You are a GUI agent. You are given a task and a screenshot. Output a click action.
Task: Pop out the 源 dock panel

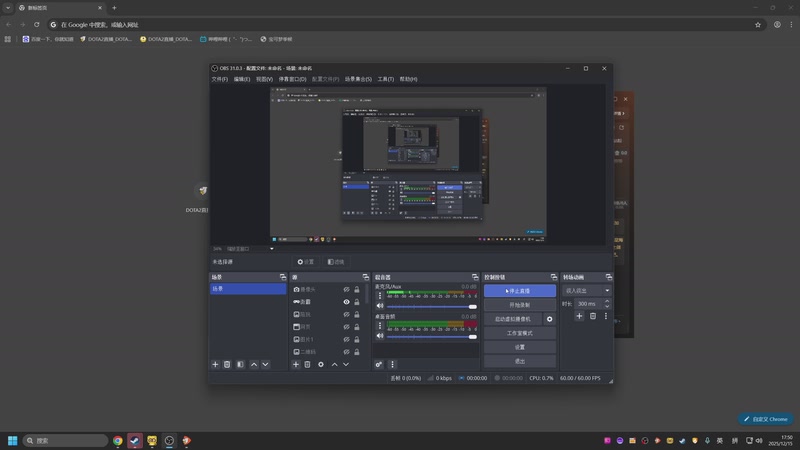366,277
